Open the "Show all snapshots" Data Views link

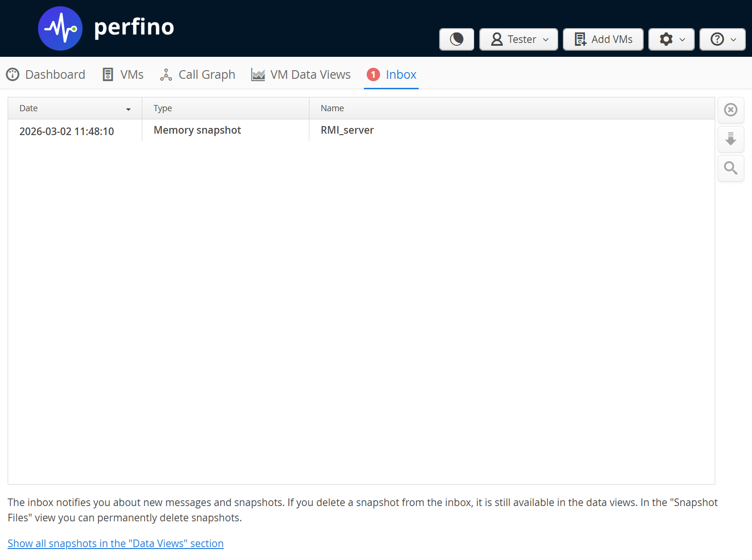116,543
